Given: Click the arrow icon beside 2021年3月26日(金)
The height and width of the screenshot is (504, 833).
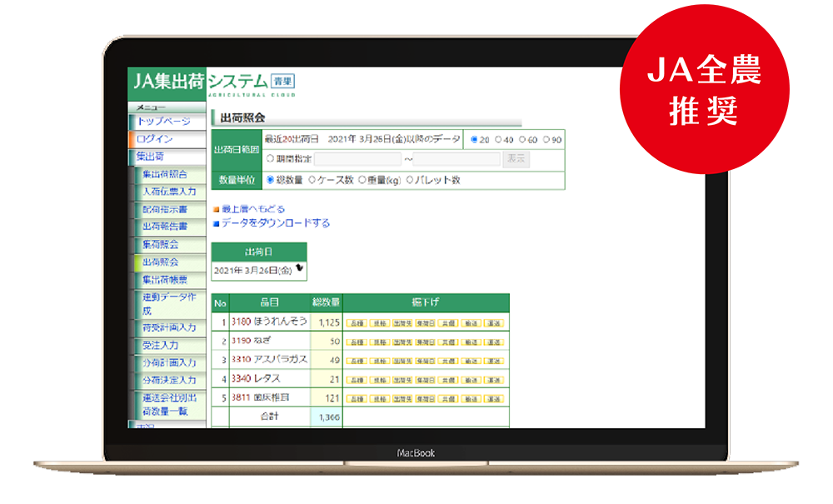Looking at the screenshot, I should click(300, 268).
